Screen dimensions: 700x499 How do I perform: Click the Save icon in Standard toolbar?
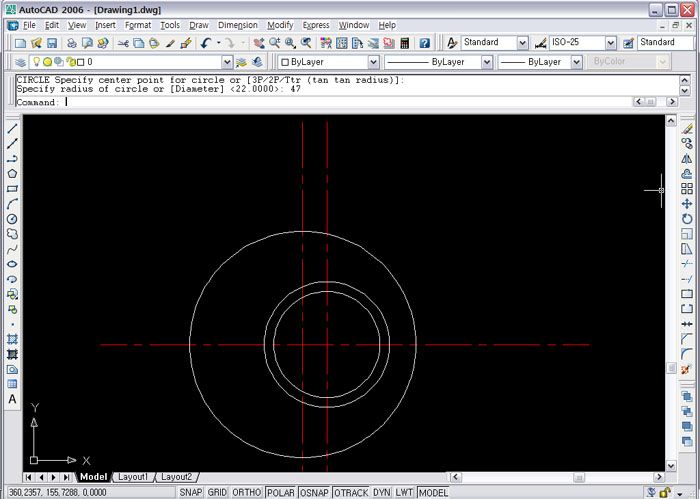[x=52, y=43]
